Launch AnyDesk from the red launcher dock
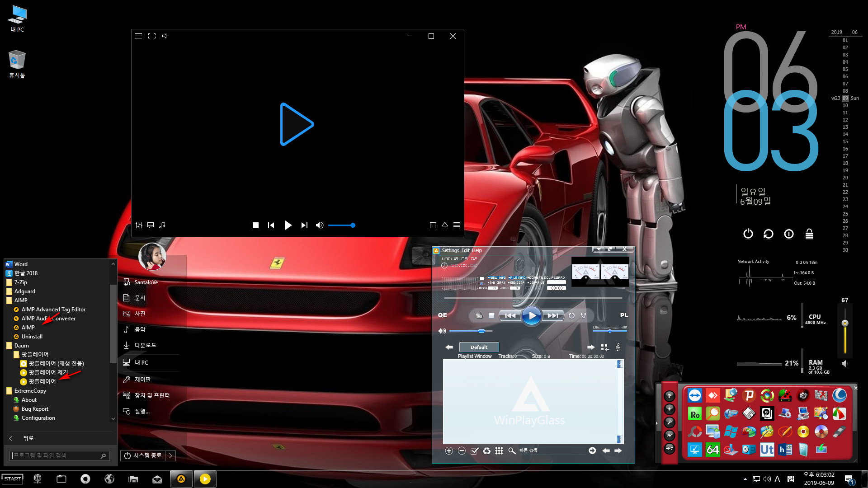This screenshot has width=868, height=488. pyautogui.click(x=713, y=396)
